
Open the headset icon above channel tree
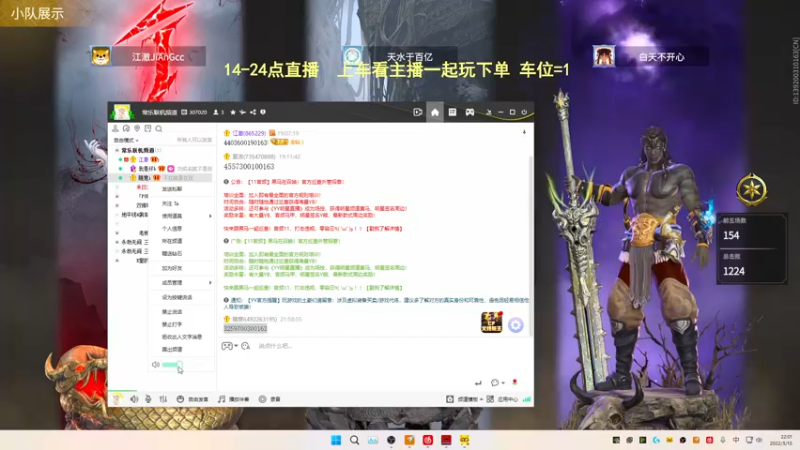[x=126, y=129]
